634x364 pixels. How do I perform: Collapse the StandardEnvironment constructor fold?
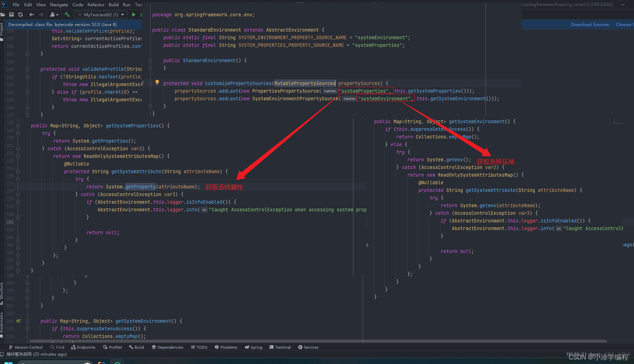[151, 60]
